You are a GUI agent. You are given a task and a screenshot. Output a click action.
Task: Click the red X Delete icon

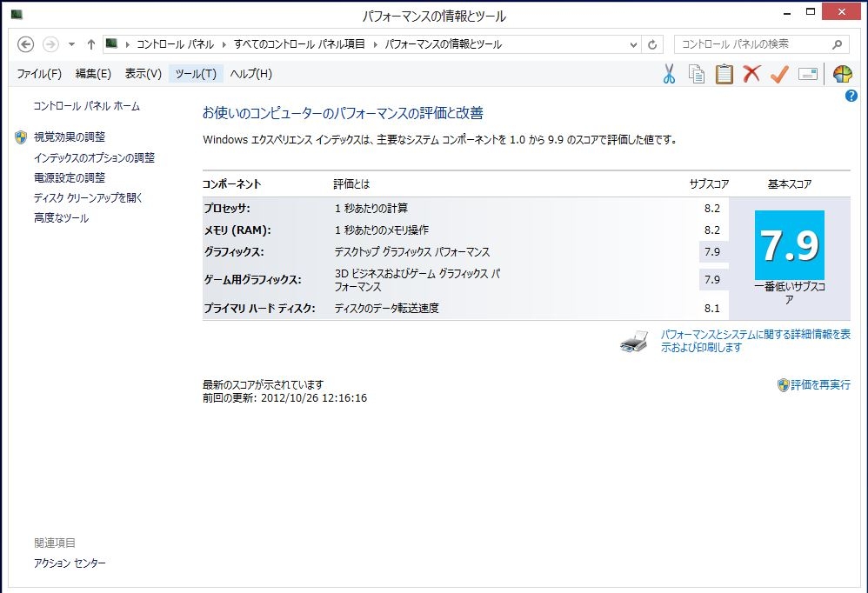point(751,74)
